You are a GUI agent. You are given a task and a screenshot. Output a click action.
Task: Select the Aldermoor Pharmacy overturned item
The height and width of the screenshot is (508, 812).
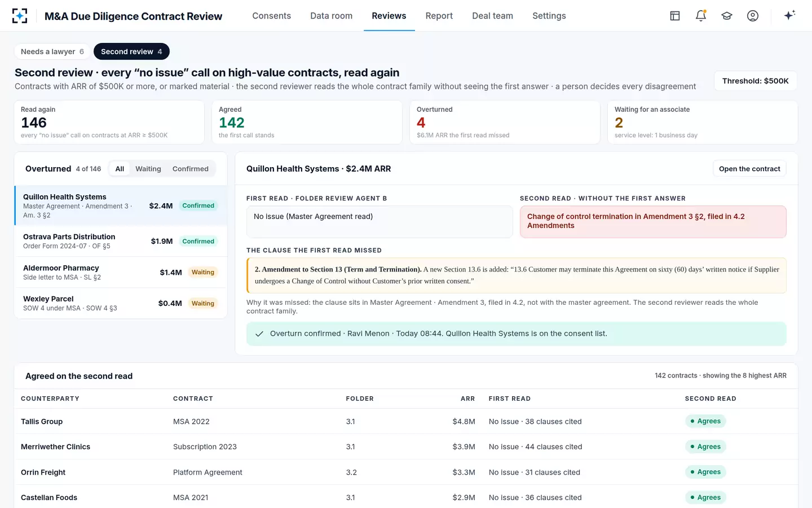click(x=121, y=272)
